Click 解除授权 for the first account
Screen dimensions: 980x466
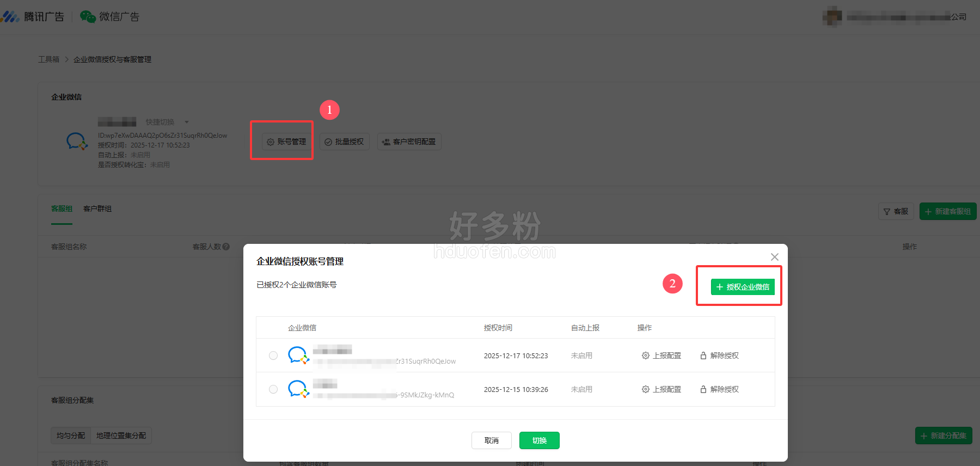click(x=719, y=355)
